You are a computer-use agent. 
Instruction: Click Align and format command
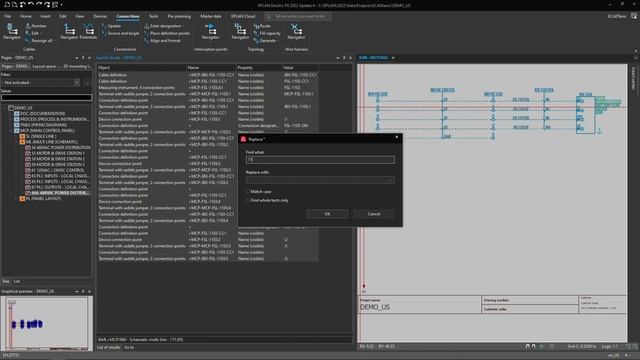(x=162, y=40)
